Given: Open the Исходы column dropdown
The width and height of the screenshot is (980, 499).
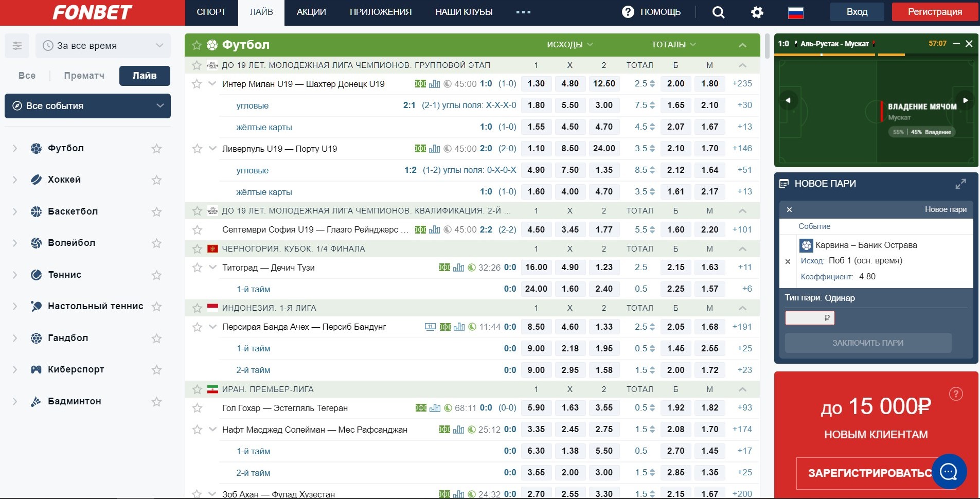Looking at the screenshot, I should click(x=570, y=45).
